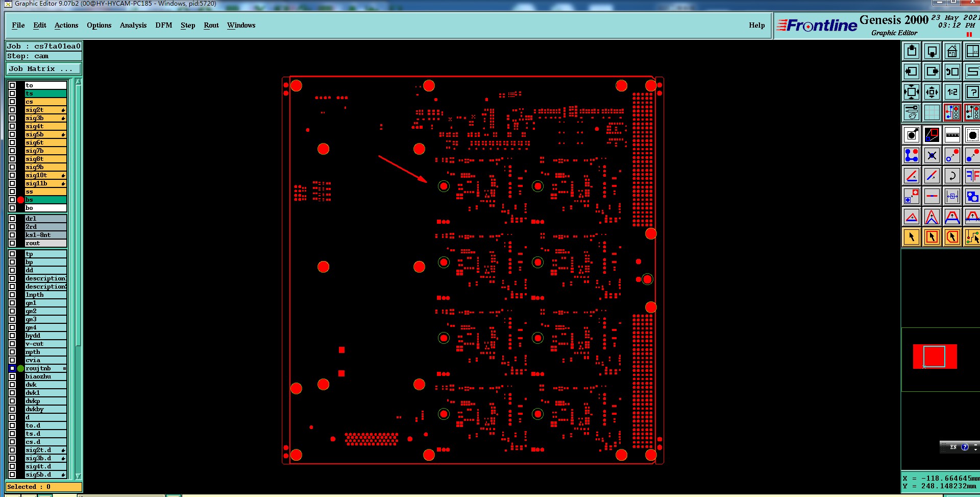
Task: Click the EN language indicator
Action: (x=953, y=447)
